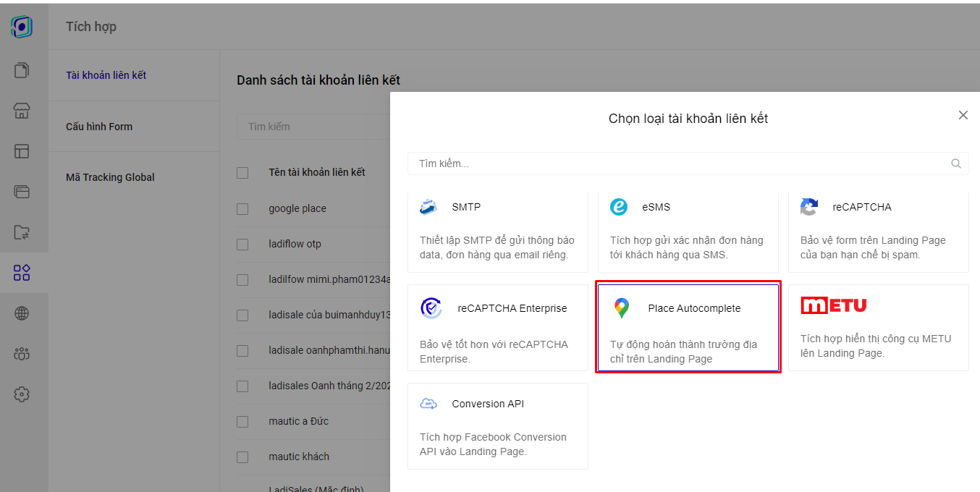The height and width of the screenshot is (492, 980).
Task: Open the settings gear in left sidebar
Action: (22, 394)
